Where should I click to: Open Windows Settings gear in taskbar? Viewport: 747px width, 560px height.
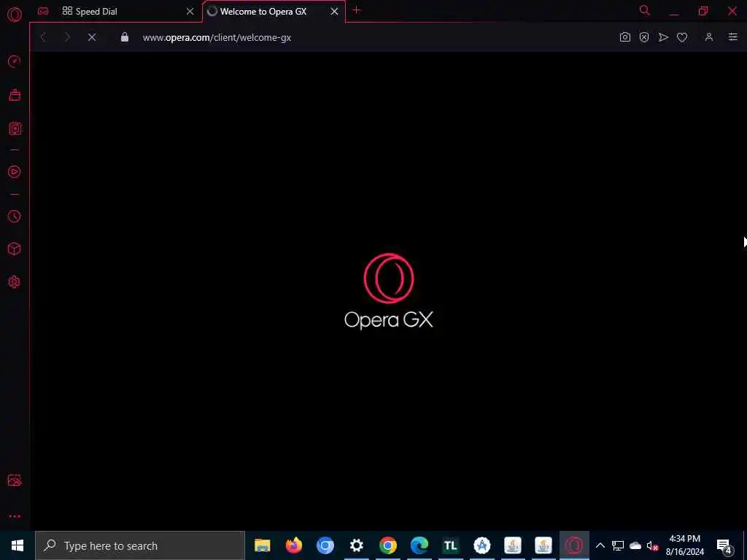356,545
